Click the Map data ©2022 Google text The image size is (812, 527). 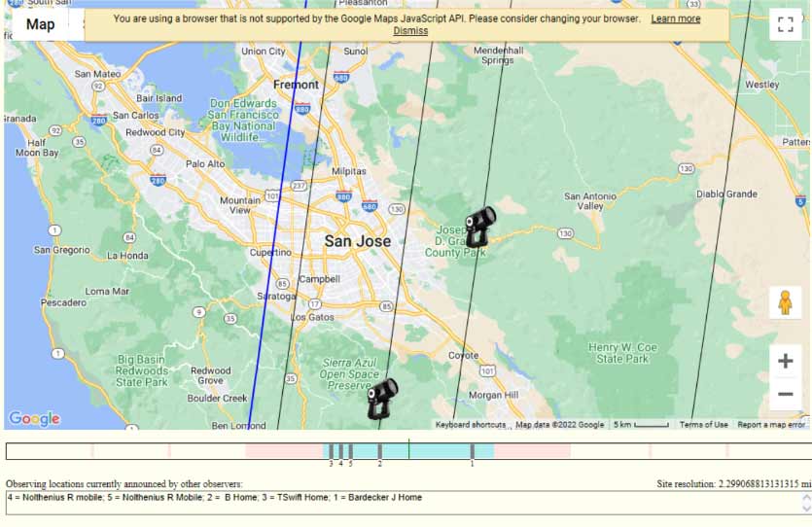pos(560,425)
